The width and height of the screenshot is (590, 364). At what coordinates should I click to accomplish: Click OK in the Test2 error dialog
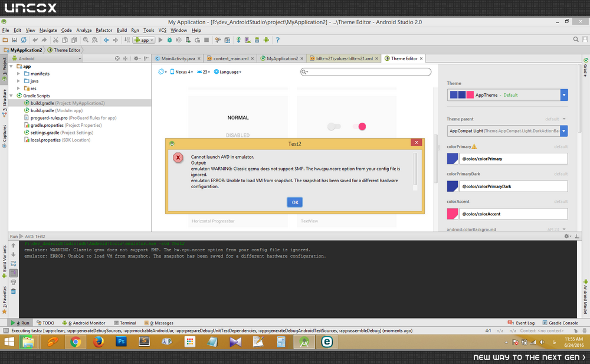point(295,202)
